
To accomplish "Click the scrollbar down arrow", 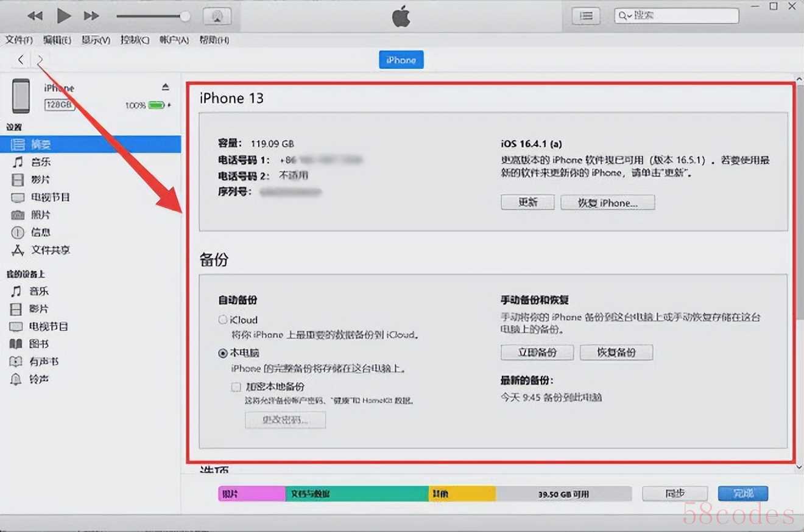I will click(x=799, y=467).
